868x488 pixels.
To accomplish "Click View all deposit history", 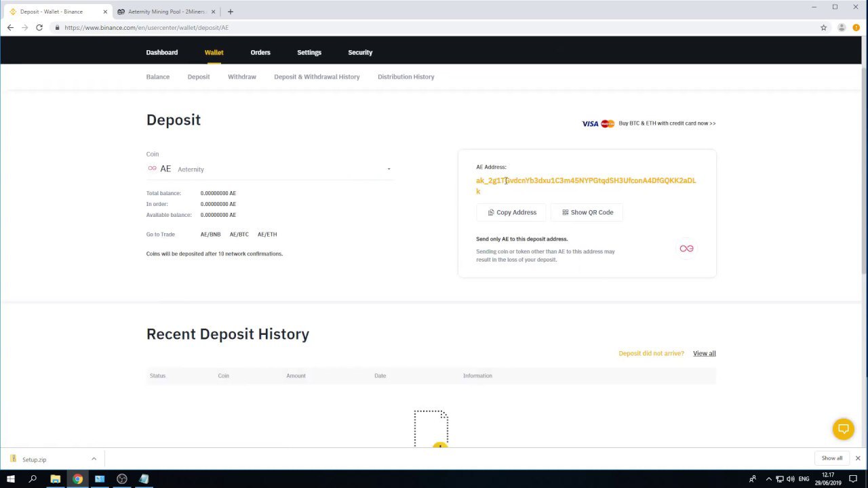I will pyautogui.click(x=704, y=353).
